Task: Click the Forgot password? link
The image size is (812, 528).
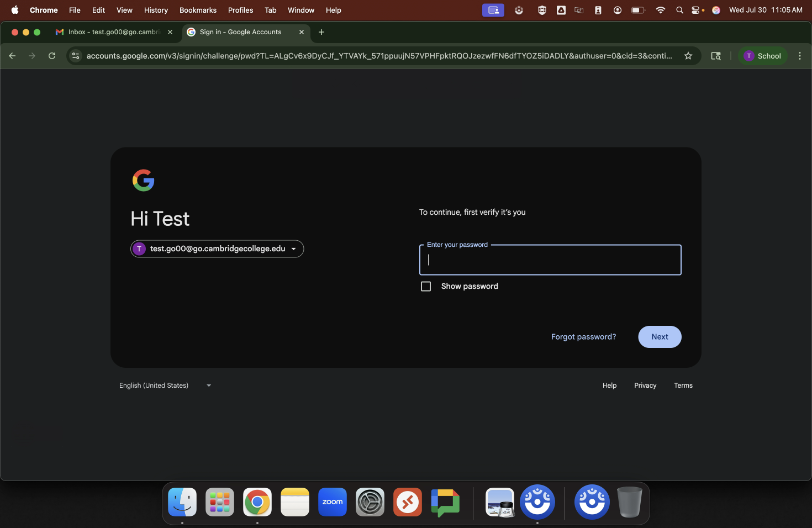Action: [583, 337]
